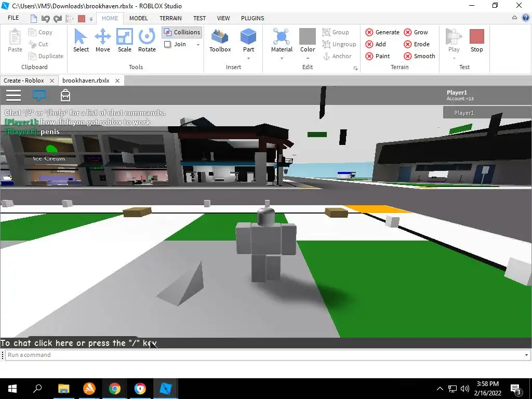Stop the running test
532x399 pixels.
(476, 41)
